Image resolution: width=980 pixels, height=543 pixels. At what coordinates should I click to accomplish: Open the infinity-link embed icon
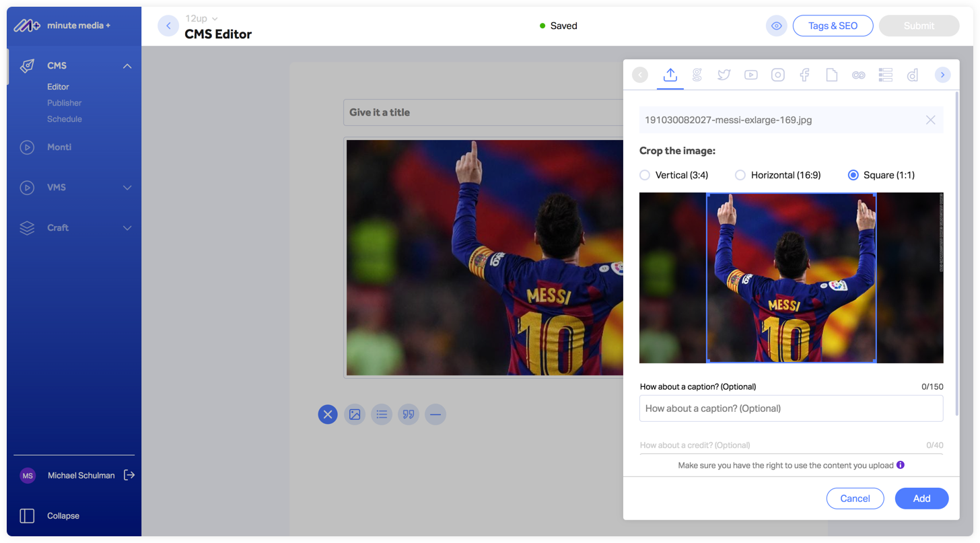coord(858,75)
